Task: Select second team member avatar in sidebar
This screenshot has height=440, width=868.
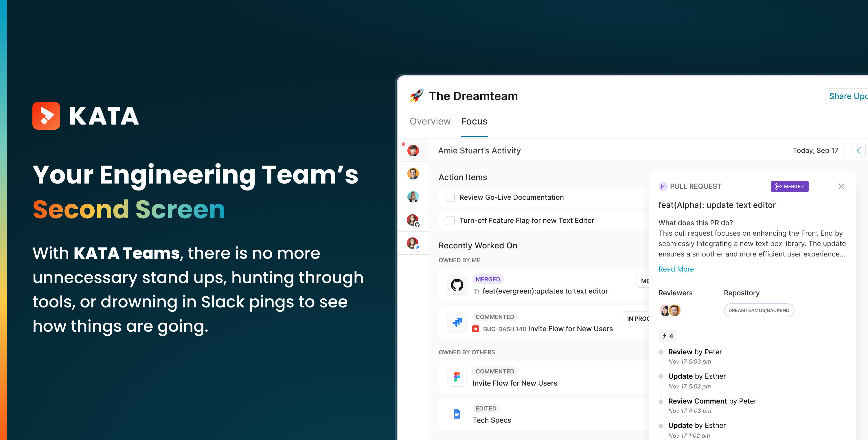Action: [413, 174]
